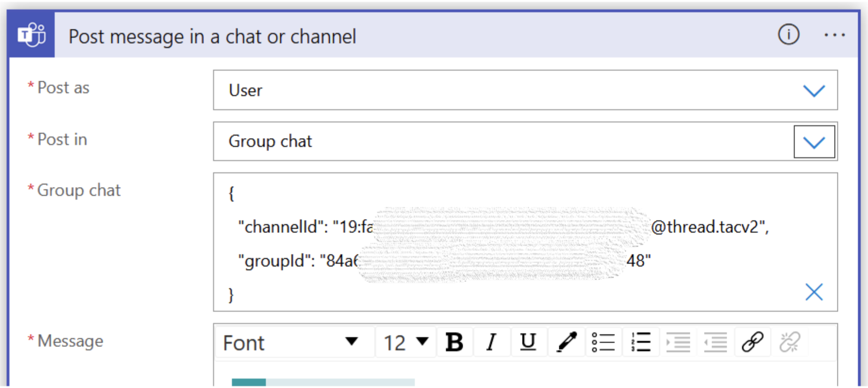Expand the Post as dropdown

point(814,90)
